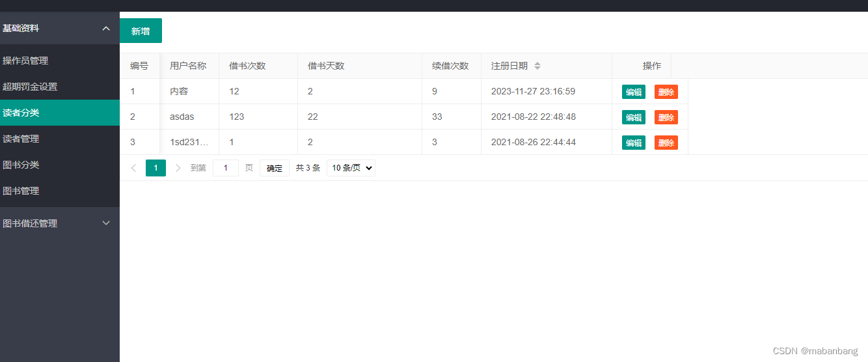Image resolution: width=868 pixels, height=362 pixels.
Task: Click the 注册日期 column header text
Action: click(509, 66)
